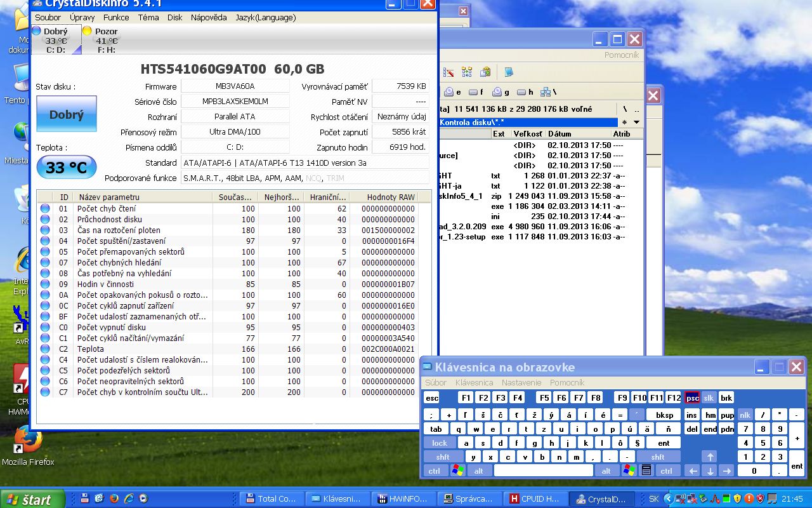Open the Funkce menu
812x508 pixels.
pos(116,17)
